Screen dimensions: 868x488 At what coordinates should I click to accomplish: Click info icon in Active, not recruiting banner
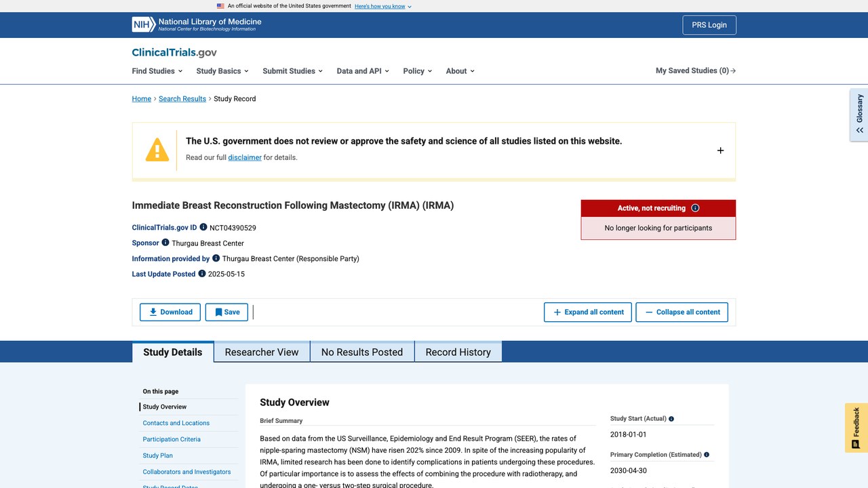[x=695, y=208]
